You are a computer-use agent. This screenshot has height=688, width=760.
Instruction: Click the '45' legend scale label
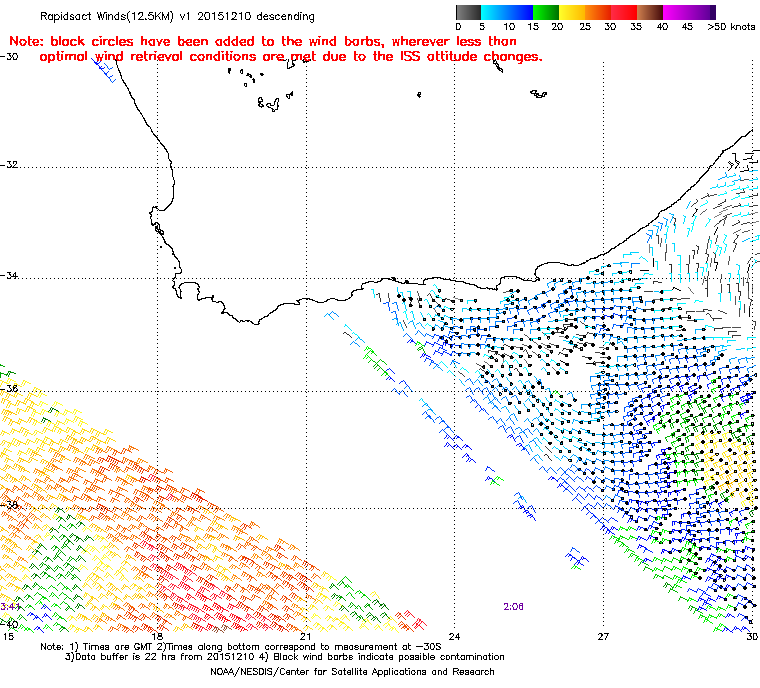[x=687, y=27]
